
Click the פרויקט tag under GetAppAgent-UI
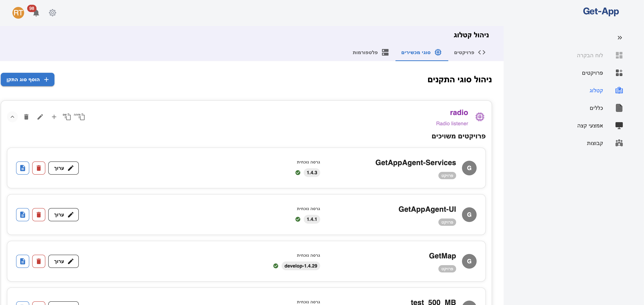(x=447, y=222)
